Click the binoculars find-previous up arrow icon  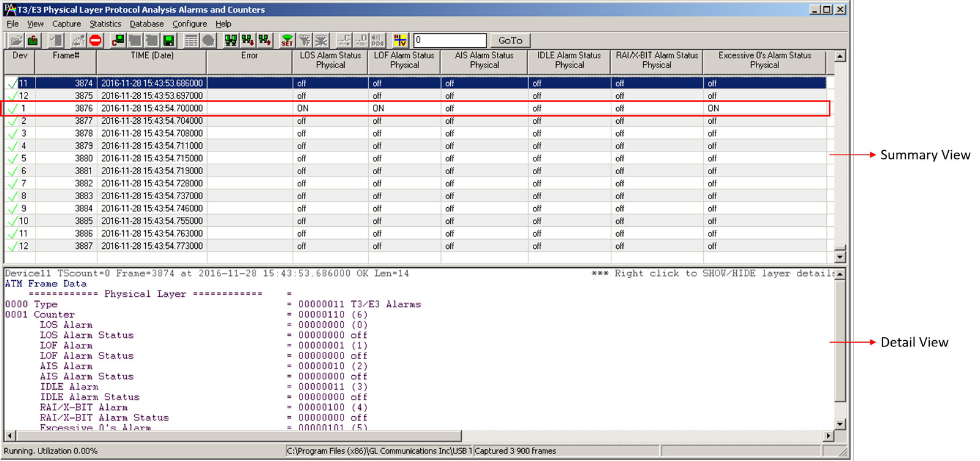[265, 40]
